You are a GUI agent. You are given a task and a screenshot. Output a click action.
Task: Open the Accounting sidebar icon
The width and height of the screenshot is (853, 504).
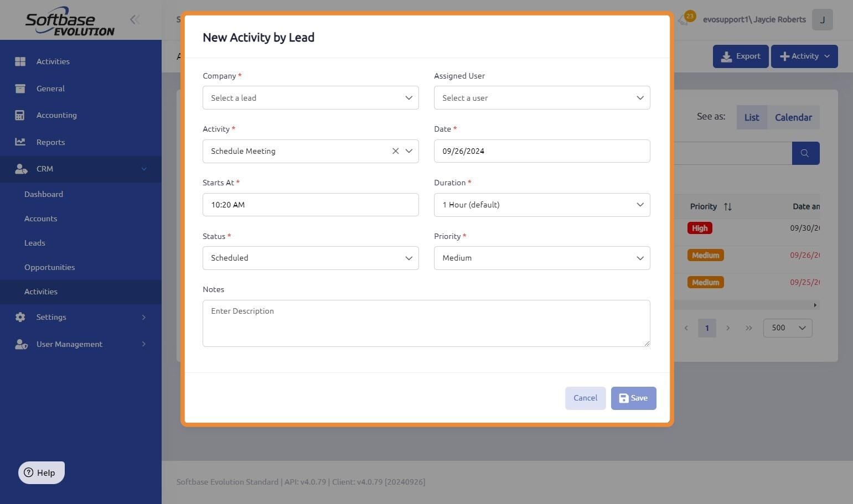click(20, 115)
